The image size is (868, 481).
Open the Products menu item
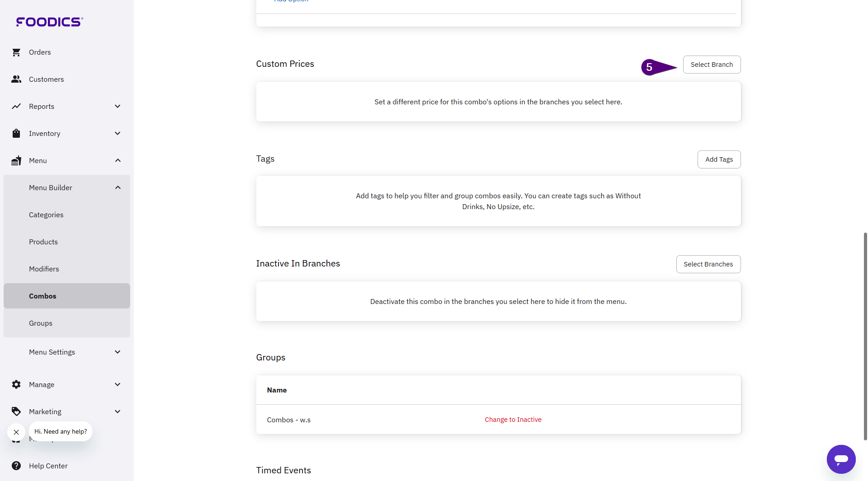pos(43,242)
